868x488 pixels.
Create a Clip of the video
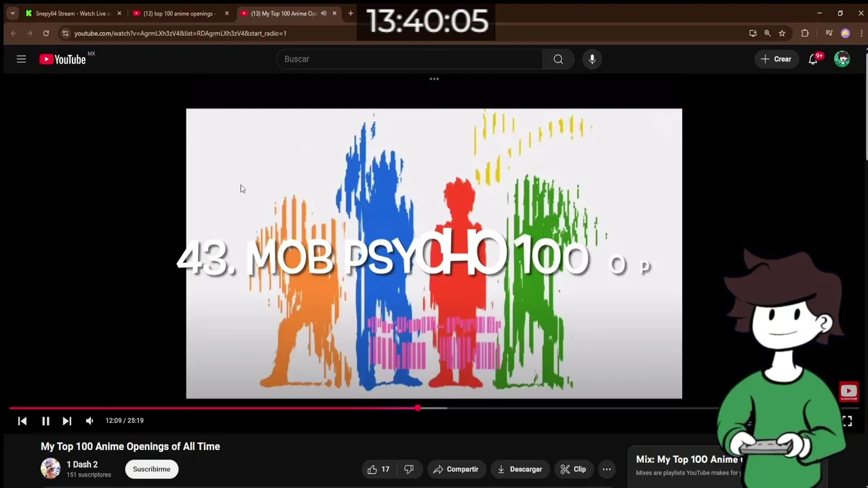573,469
